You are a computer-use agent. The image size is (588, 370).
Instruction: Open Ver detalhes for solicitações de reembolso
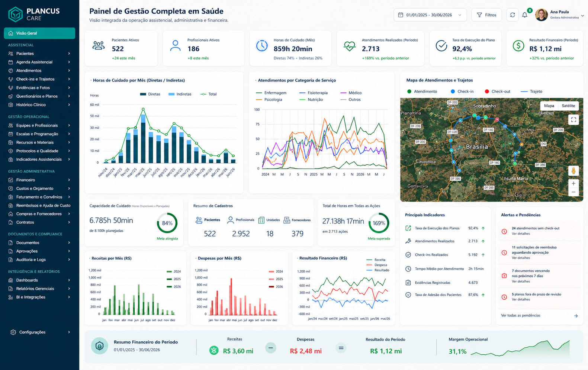(521, 258)
